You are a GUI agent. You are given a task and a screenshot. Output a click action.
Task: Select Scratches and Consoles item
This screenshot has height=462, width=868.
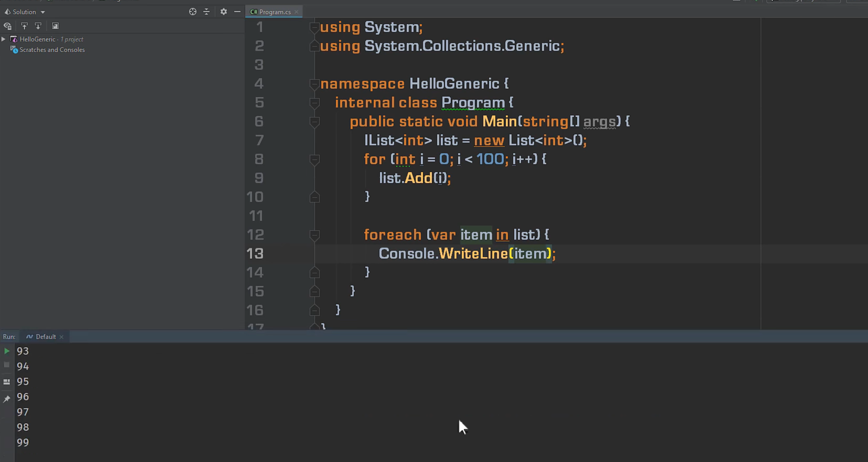(x=52, y=50)
